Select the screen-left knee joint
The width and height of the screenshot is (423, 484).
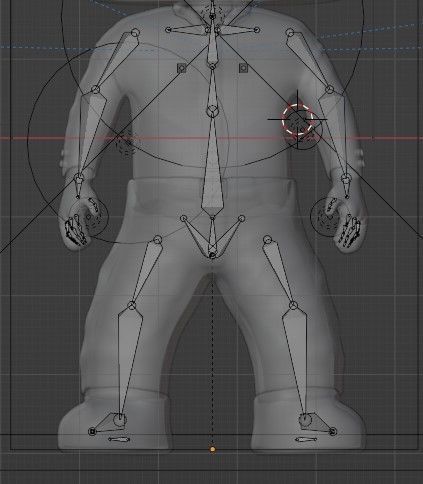[132, 305]
